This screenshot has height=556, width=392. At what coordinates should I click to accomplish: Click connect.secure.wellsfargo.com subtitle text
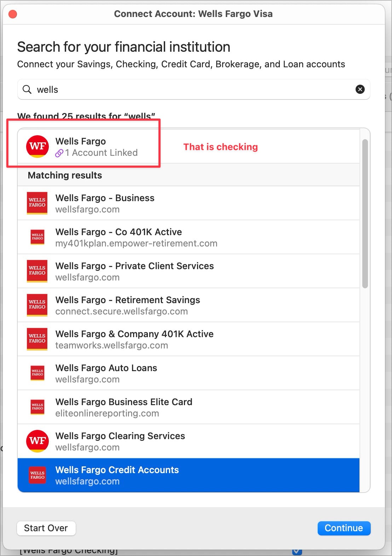[x=121, y=311]
